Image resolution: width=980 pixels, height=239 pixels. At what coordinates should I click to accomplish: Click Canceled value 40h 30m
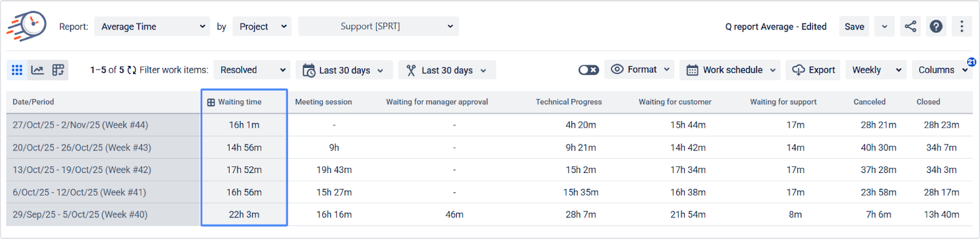point(878,147)
